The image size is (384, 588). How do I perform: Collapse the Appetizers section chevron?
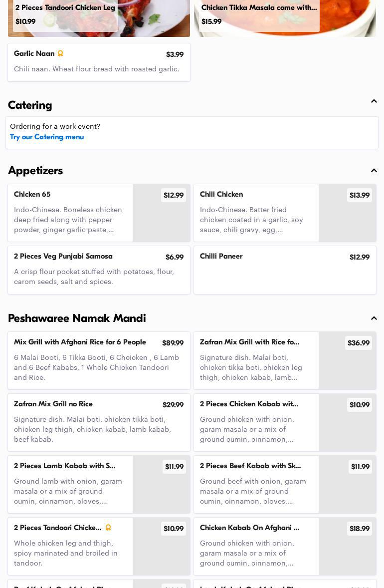point(374,171)
